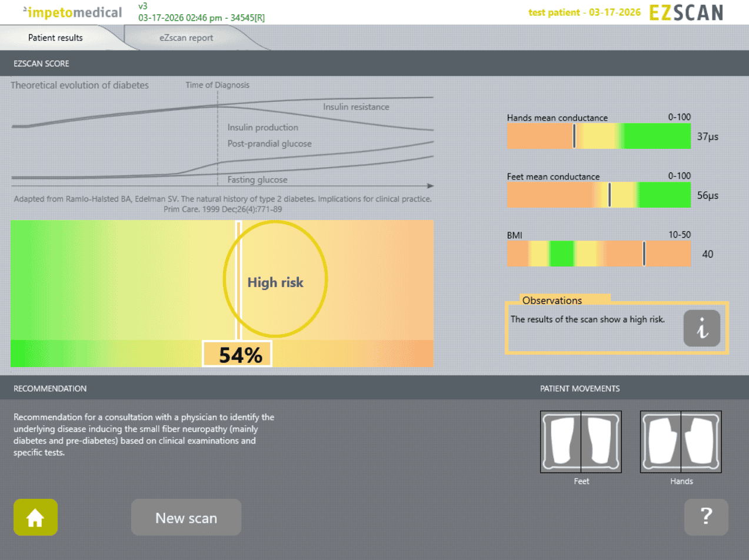This screenshot has width=749, height=560.
Task: Click the theoretical evolution of diabetes chart
Action: (x=222, y=135)
